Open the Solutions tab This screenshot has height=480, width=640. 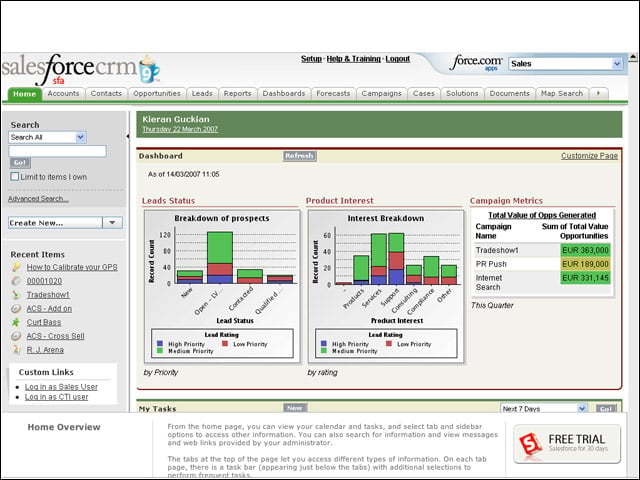[462, 94]
